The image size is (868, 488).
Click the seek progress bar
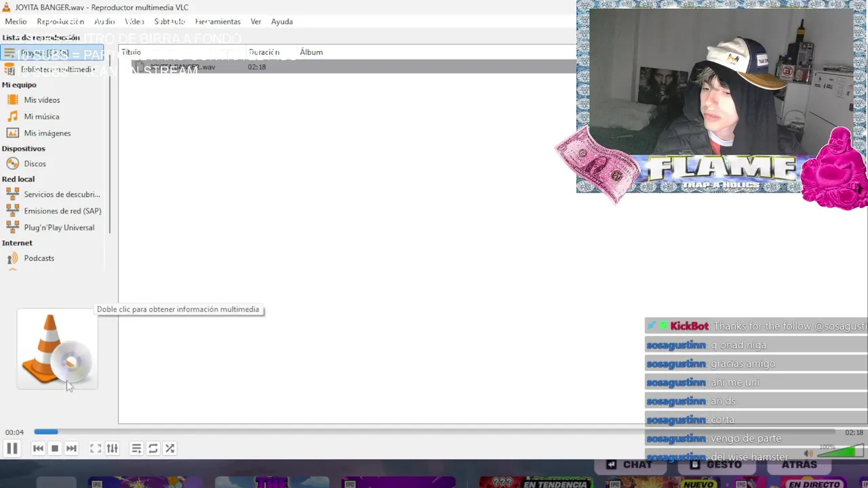click(x=435, y=432)
